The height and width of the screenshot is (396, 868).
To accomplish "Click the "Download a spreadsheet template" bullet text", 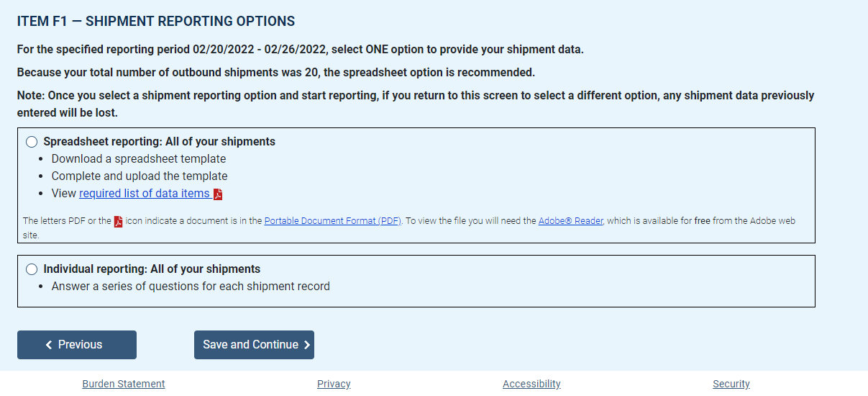I will (139, 159).
